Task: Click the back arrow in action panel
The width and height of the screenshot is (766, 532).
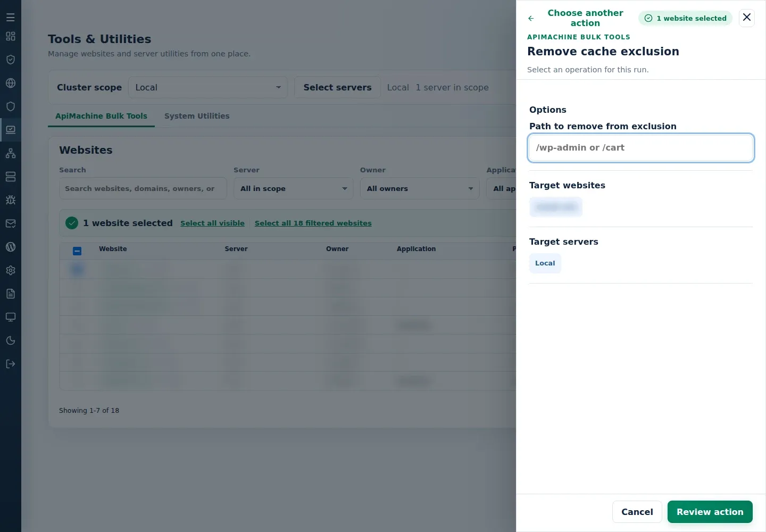Action: (x=531, y=18)
